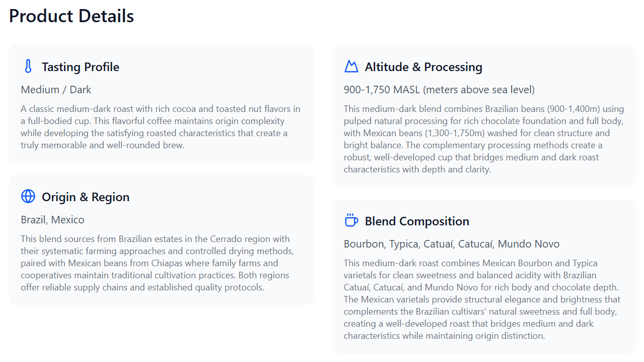This screenshot has width=644, height=362.
Task: Click the 900-1,750 MASL altitude label
Action: click(x=439, y=90)
